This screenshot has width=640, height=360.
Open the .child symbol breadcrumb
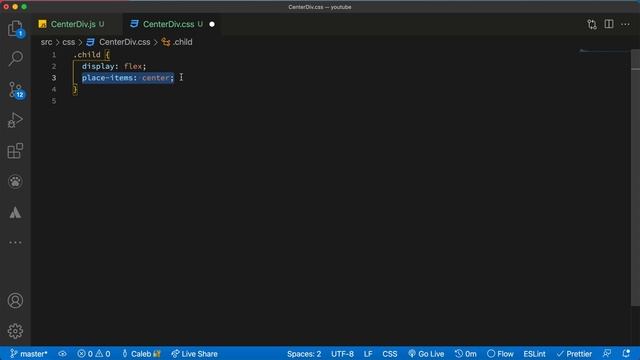[177, 42]
